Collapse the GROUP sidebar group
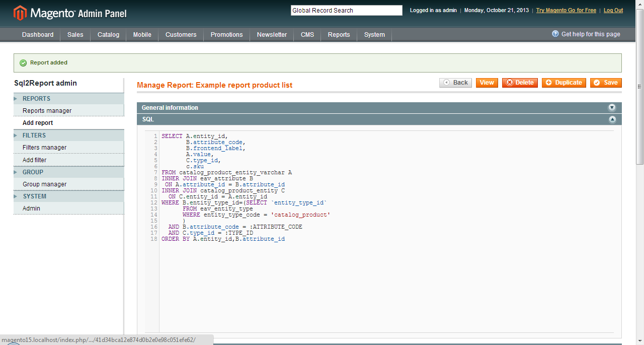The image size is (644, 345). (16, 172)
